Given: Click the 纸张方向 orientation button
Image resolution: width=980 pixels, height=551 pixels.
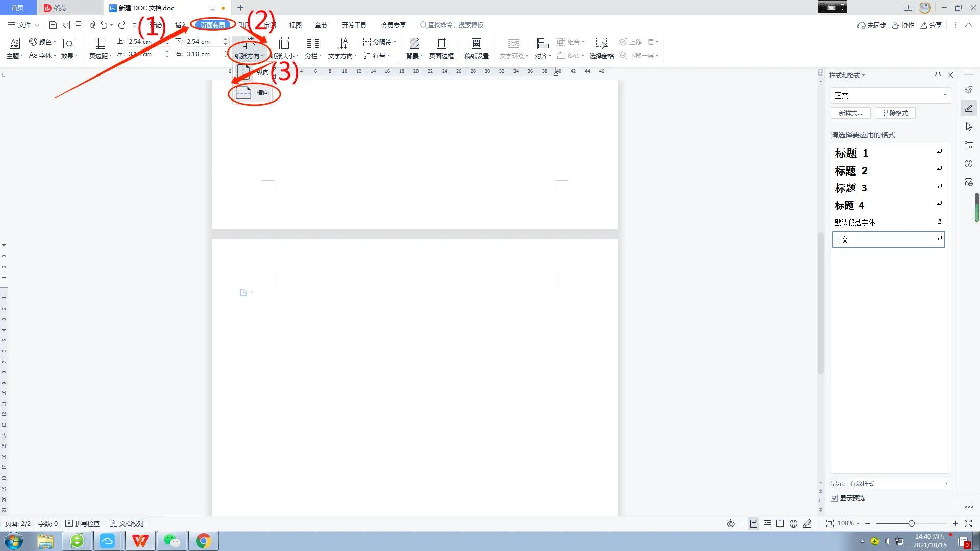Looking at the screenshot, I should [x=249, y=49].
